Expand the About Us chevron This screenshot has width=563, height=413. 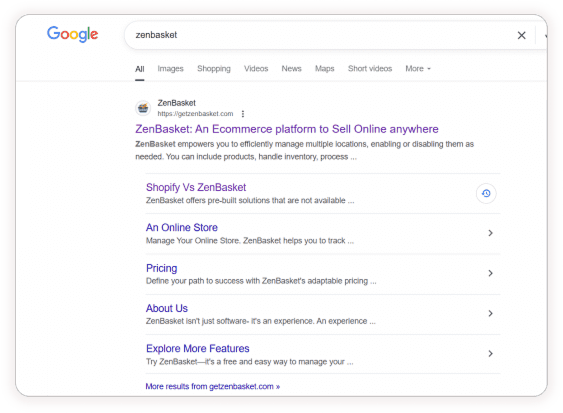490,314
